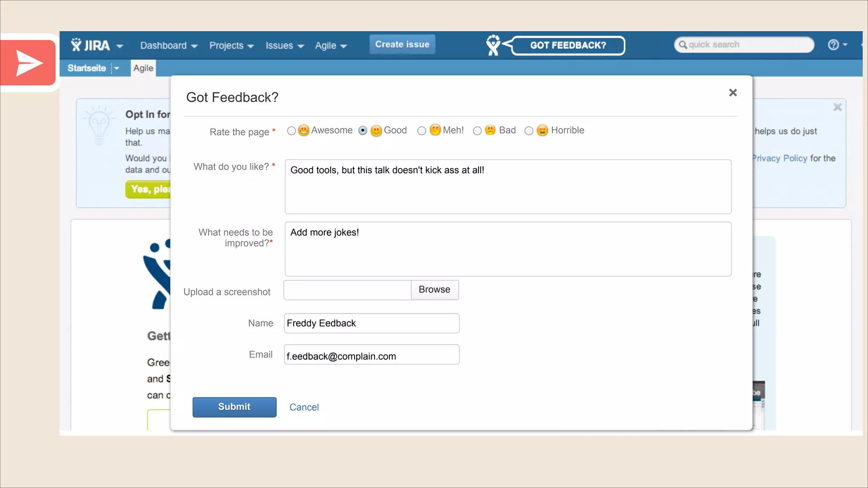The height and width of the screenshot is (488, 868).
Task: Switch to the Agile tab
Action: pyautogui.click(x=143, y=68)
